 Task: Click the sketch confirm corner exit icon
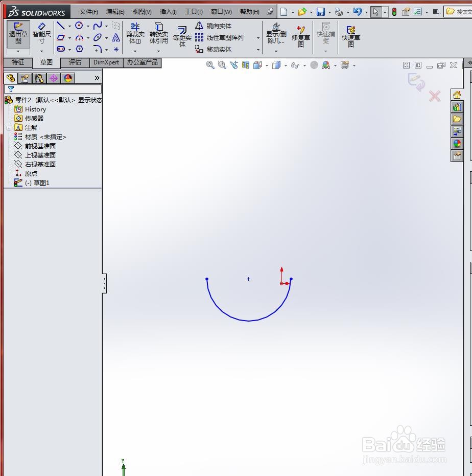(416, 82)
